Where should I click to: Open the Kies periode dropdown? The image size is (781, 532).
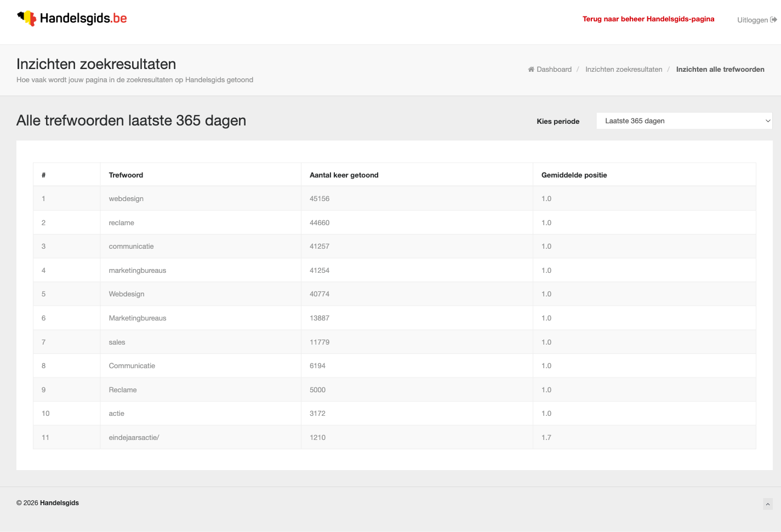tap(684, 121)
